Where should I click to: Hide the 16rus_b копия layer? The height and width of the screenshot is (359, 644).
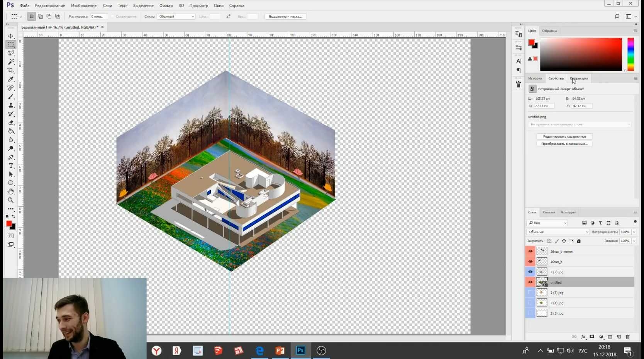tap(530, 251)
